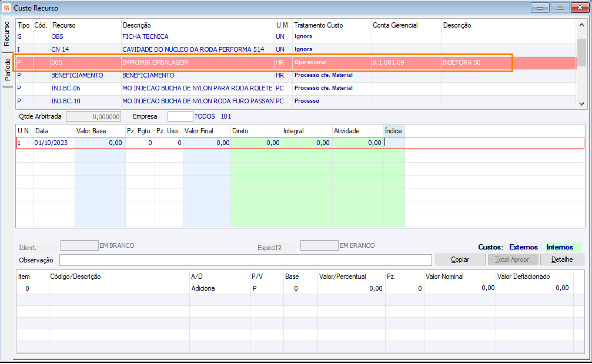This screenshot has width=592, height=364.
Task: Click down arrow of resource list scrollbar
Action: (x=581, y=104)
